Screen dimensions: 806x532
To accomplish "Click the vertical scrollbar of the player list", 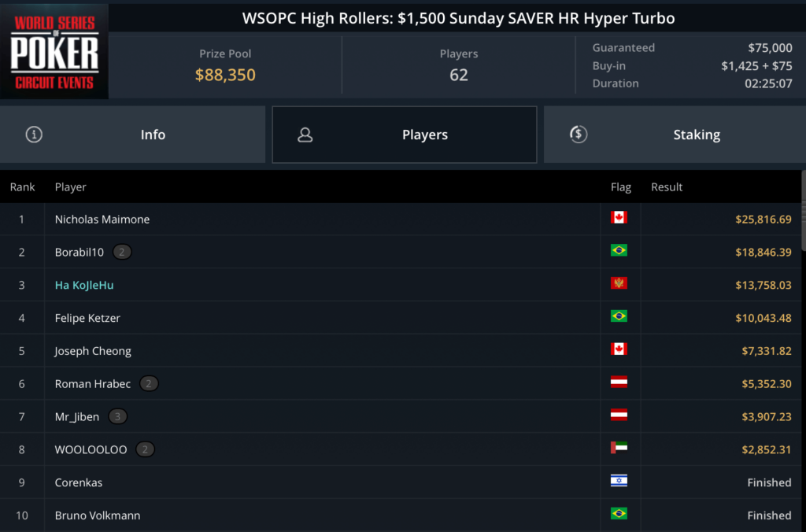I will 803,212.
